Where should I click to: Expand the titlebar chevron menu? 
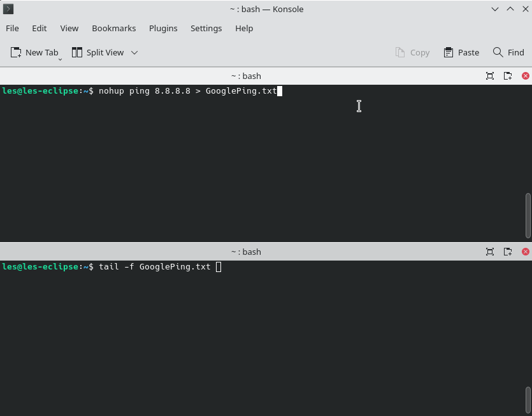[x=494, y=9]
